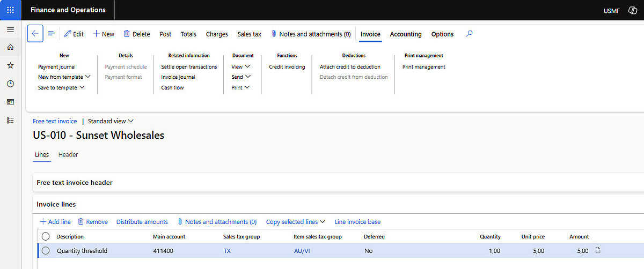644x269 pixels.
Task: Click Distribute amounts
Action: click(x=142, y=221)
